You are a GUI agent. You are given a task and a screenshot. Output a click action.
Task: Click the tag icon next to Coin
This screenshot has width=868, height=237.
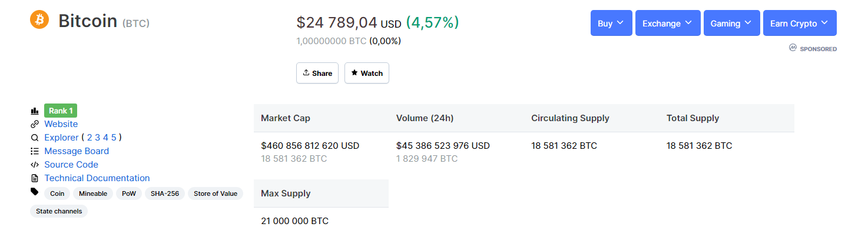click(34, 192)
